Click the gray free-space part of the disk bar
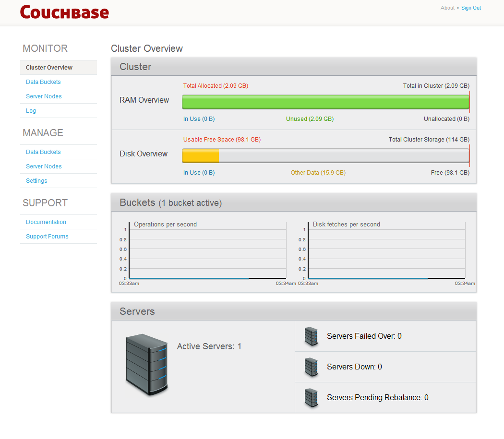504x439 pixels. 344,156
